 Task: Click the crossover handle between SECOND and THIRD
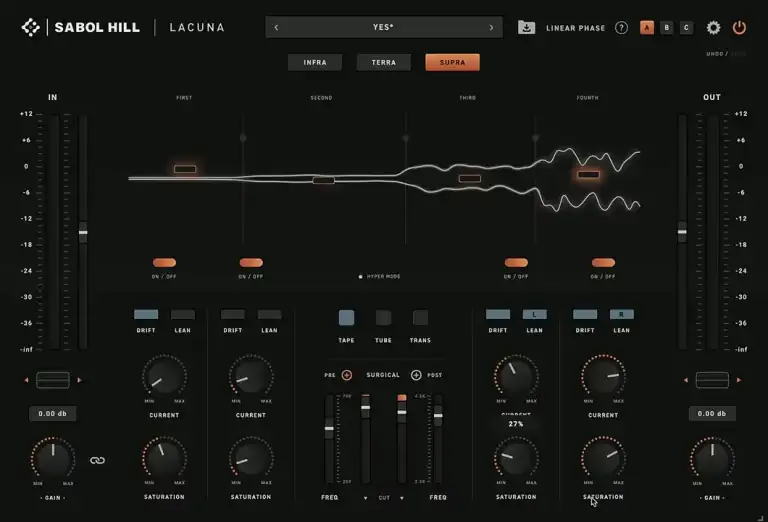coord(406,139)
